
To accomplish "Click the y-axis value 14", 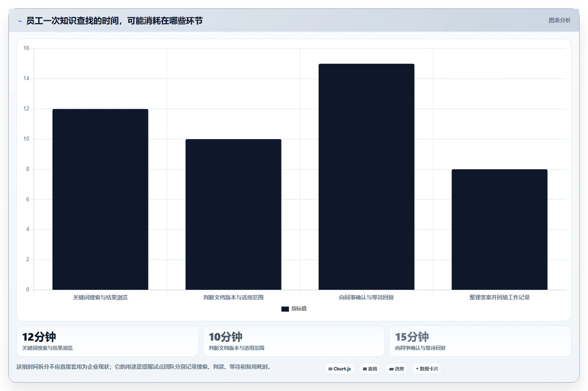I will point(26,79).
